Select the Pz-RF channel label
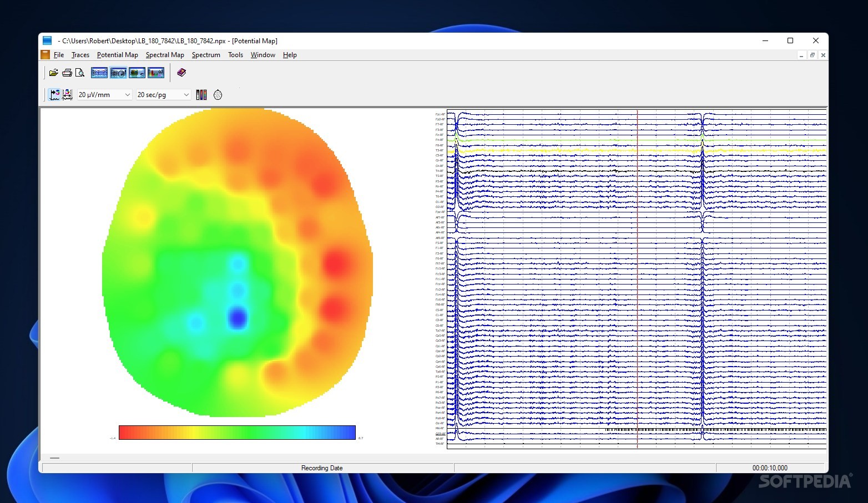868x503 pixels. (x=440, y=186)
